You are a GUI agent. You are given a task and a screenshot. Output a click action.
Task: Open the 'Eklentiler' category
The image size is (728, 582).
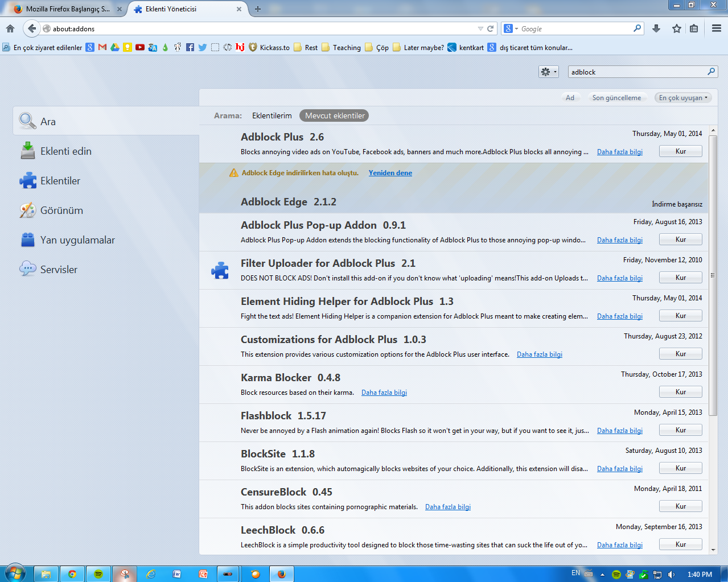(x=106, y=180)
